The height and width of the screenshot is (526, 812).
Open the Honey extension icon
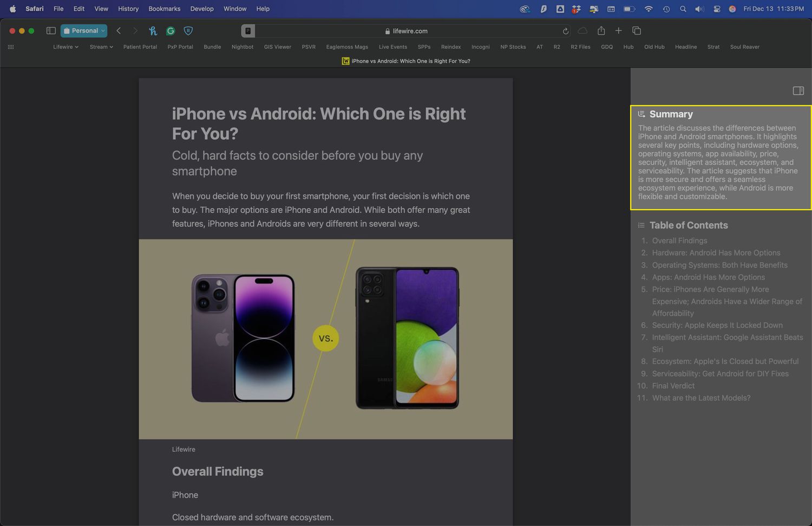pyautogui.click(x=153, y=31)
